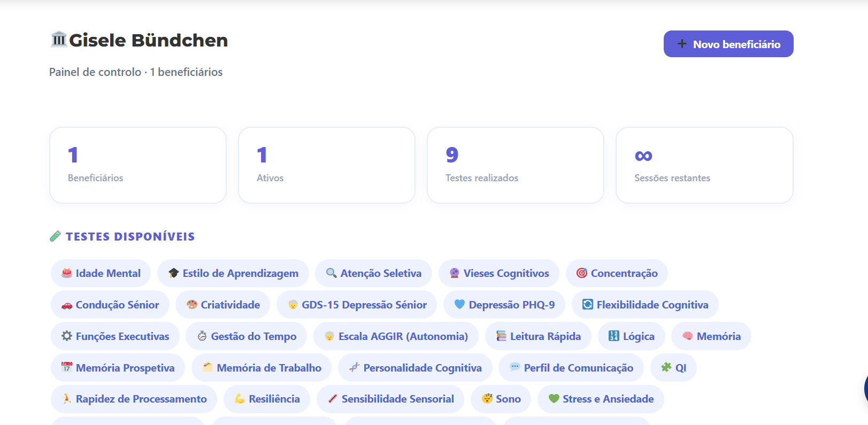Click the plus icon in Novo beneficiário
The width and height of the screenshot is (868, 425).
682,44
